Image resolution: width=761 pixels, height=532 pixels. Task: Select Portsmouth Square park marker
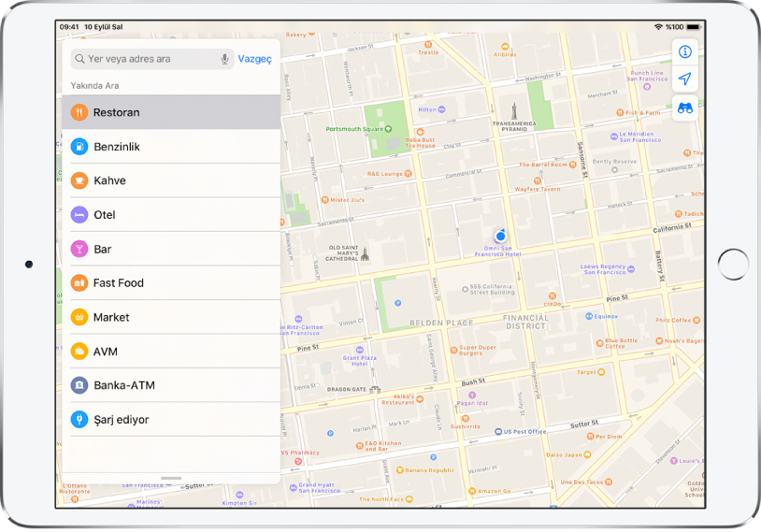[388, 129]
